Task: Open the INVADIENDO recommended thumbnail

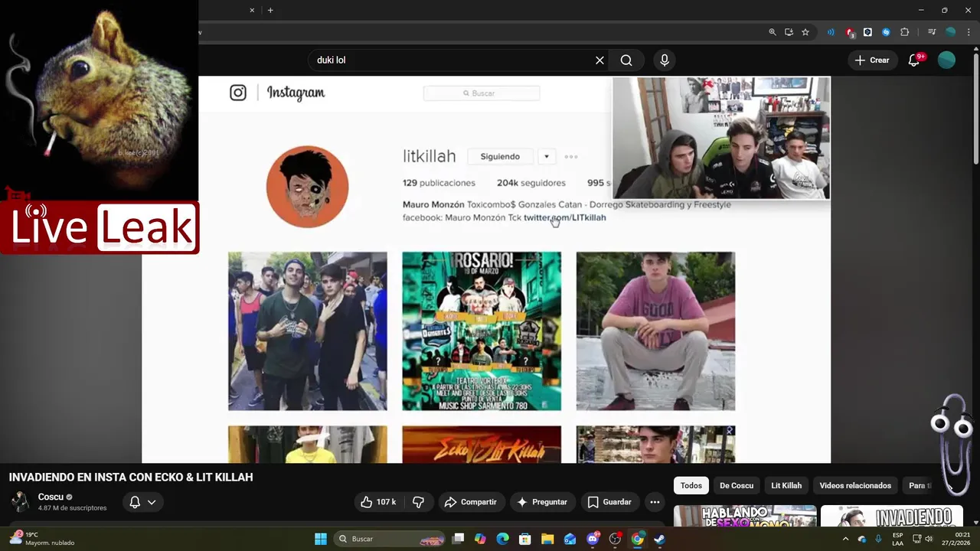Action: point(891,517)
